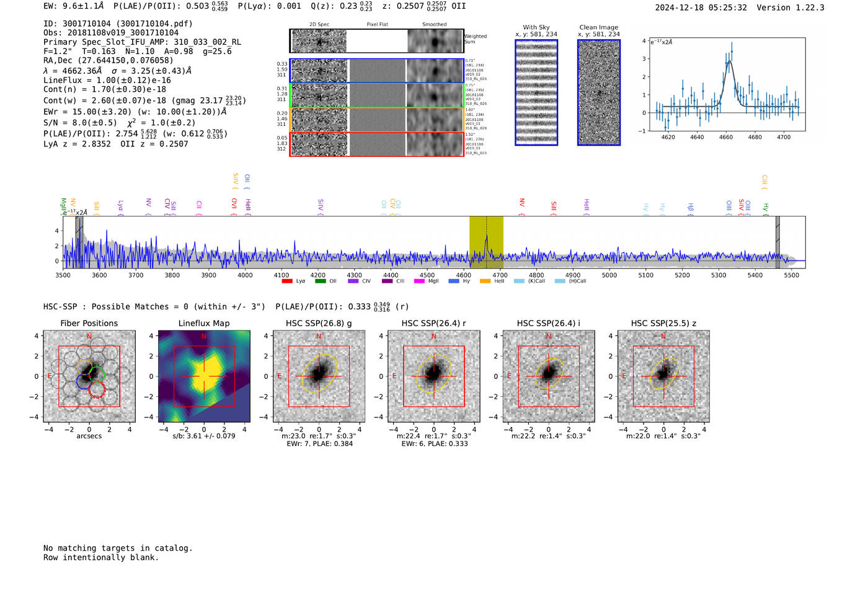The width and height of the screenshot is (868, 591).
Task: Click the red Lyα legend swatch
Action: (286, 281)
